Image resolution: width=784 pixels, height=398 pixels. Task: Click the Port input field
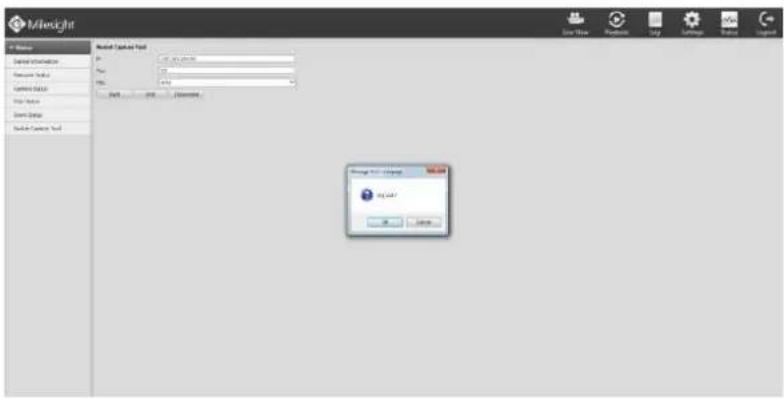click(x=226, y=71)
